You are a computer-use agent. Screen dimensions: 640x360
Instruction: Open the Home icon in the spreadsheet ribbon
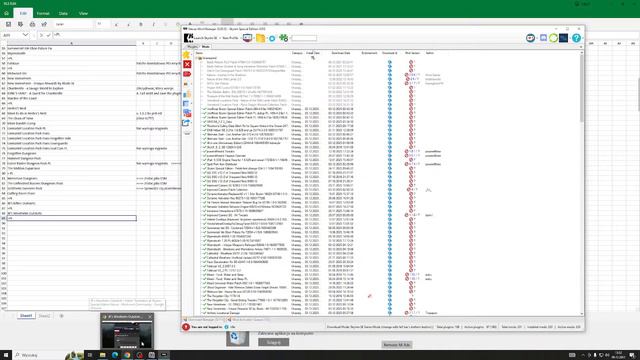(x=7, y=13)
